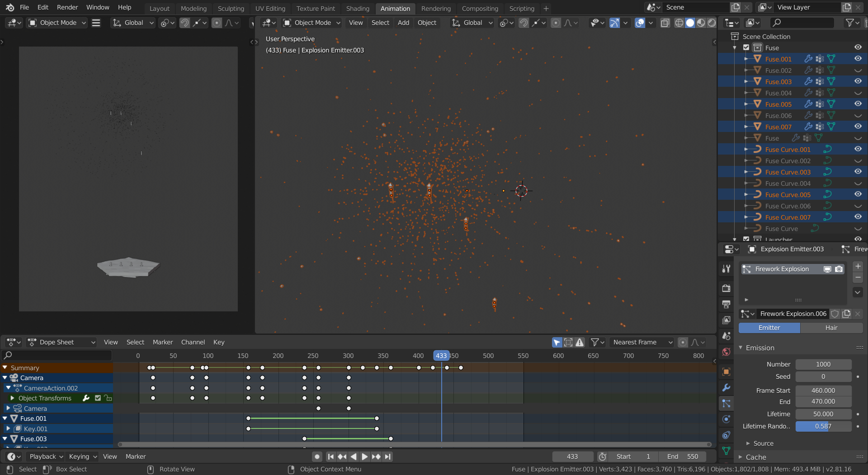868x475 pixels.
Task: Hide Fuse.001 in the outliner
Action: click(x=858, y=59)
